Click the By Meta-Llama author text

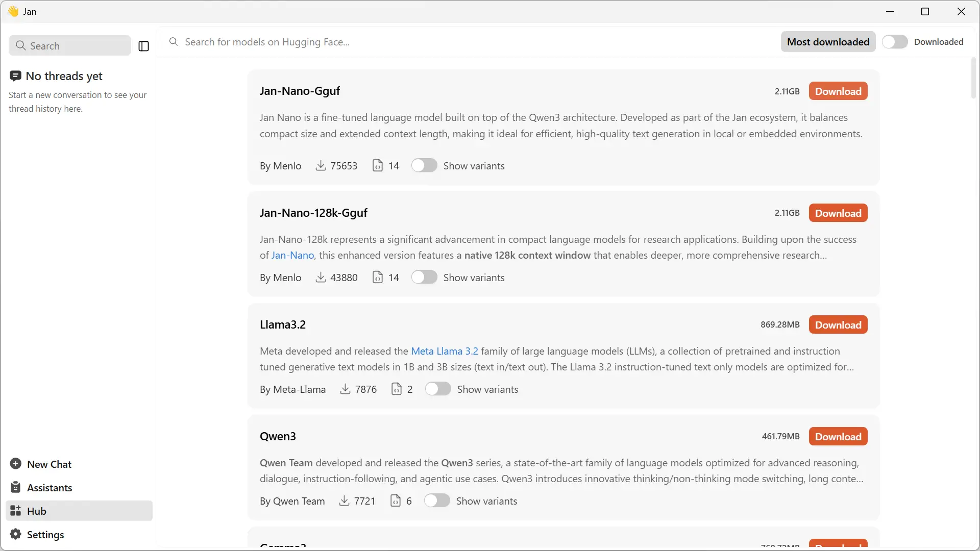[x=292, y=390]
